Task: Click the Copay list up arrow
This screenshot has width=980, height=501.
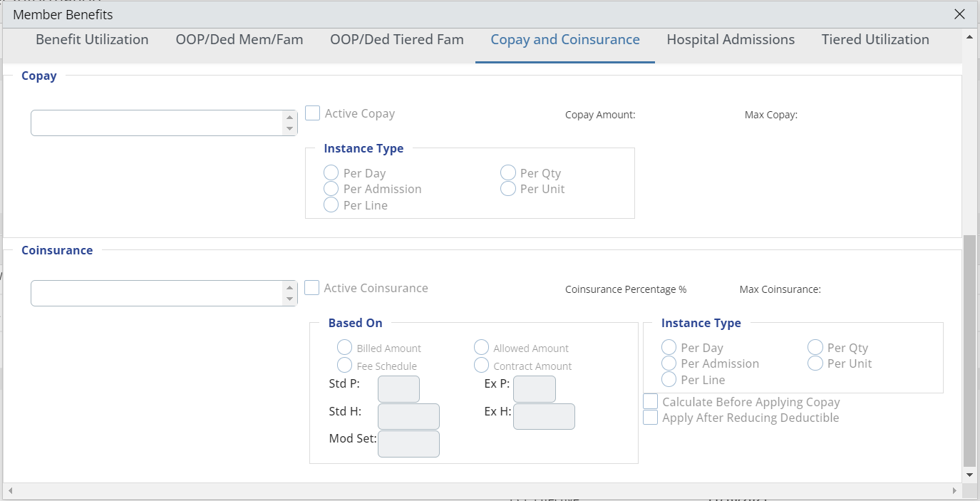Action: click(289, 117)
